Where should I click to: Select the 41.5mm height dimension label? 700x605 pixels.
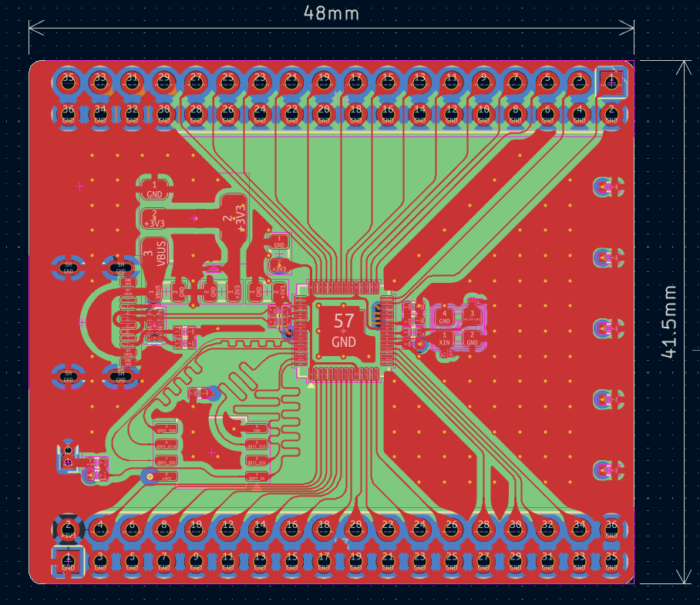pos(668,321)
